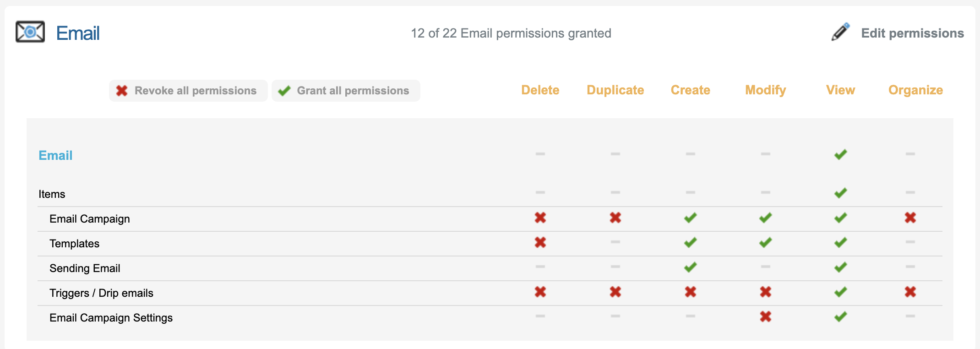Open the Edit permissions link
The width and height of the screenshot is (980, 349).
912,33
